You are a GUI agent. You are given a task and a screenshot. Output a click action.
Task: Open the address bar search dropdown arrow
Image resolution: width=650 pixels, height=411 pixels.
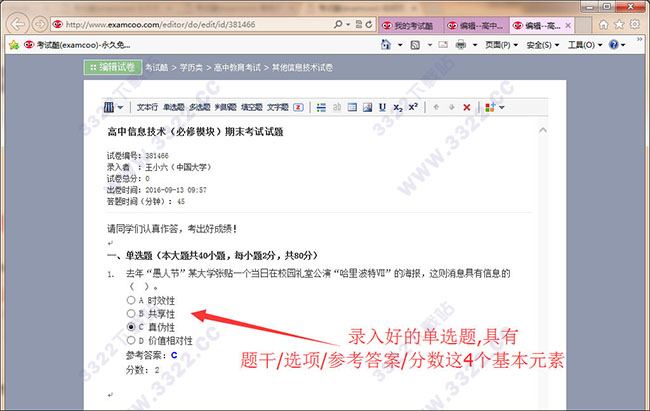point(348,24)
